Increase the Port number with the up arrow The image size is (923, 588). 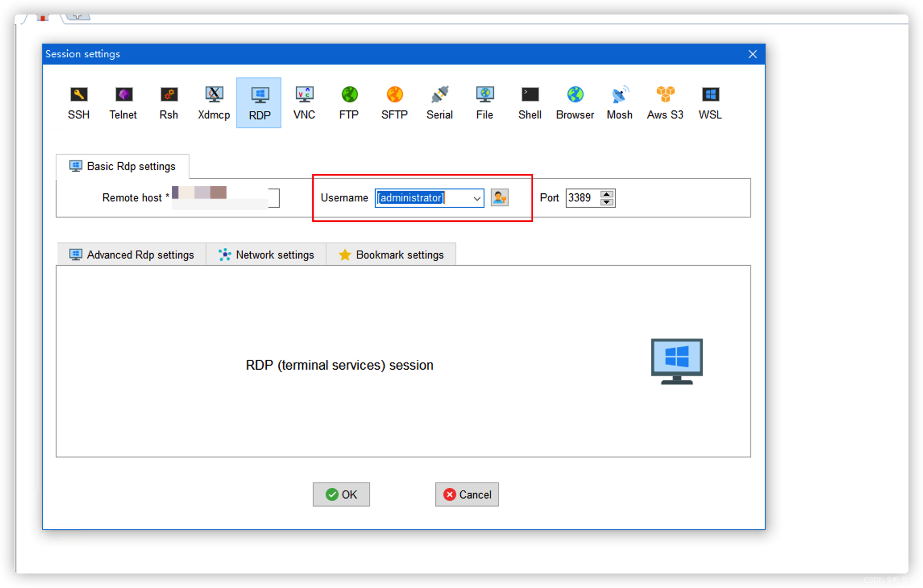point(607,194)
